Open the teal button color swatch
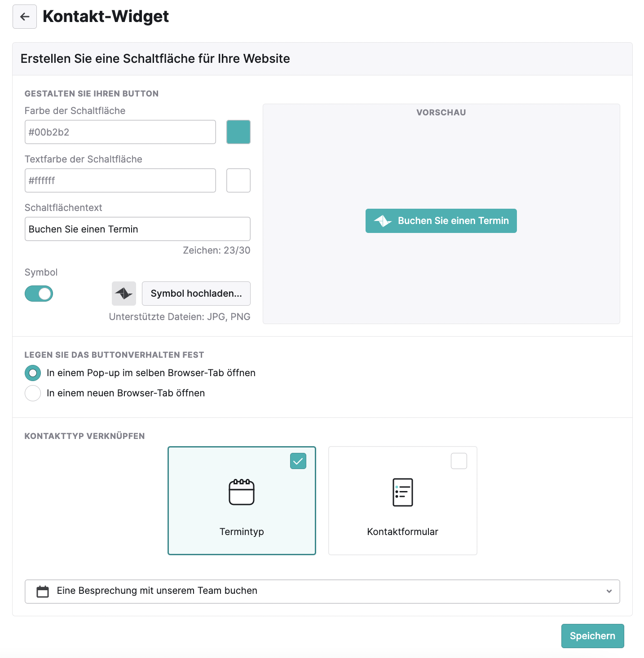Screen dimensions: 644x658 [x=238, y=132]
